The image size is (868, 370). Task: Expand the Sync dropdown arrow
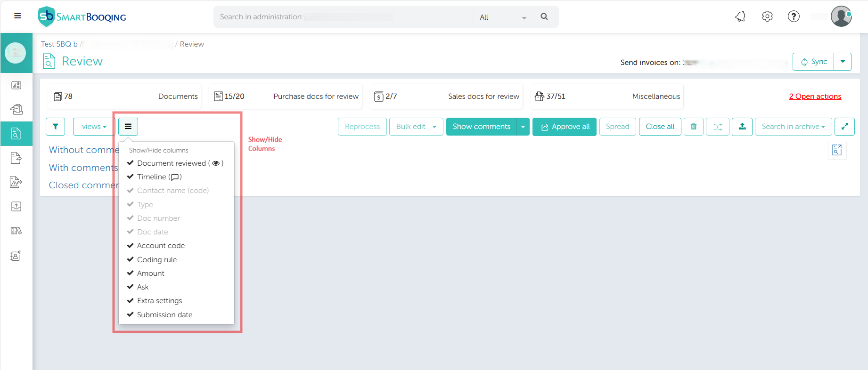(x=843, y=62)
